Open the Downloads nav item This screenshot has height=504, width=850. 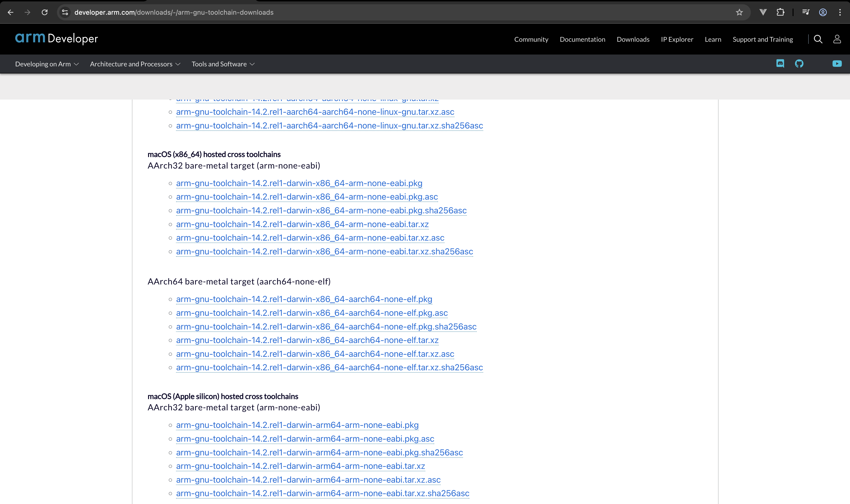click(633, 39)
